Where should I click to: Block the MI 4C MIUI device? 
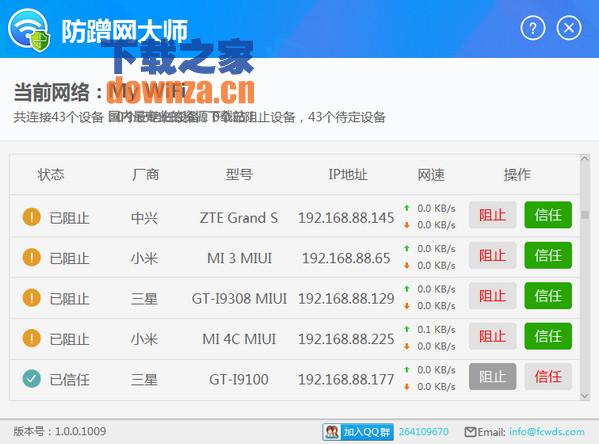(492, 336)
